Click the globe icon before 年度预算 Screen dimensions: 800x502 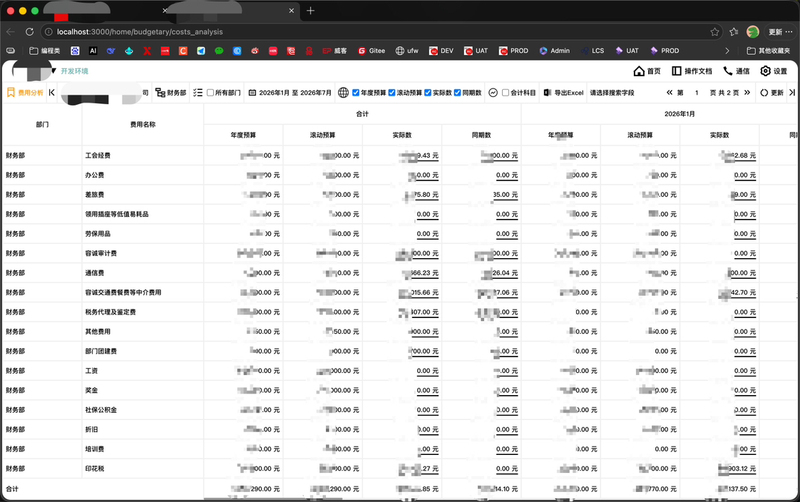pyautogui.click(x=343, y=92)
